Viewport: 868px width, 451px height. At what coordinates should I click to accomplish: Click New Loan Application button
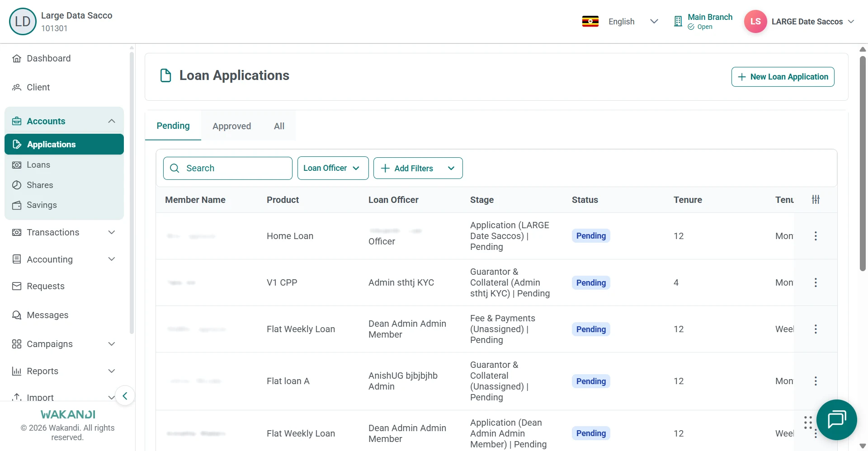[783, 77]
